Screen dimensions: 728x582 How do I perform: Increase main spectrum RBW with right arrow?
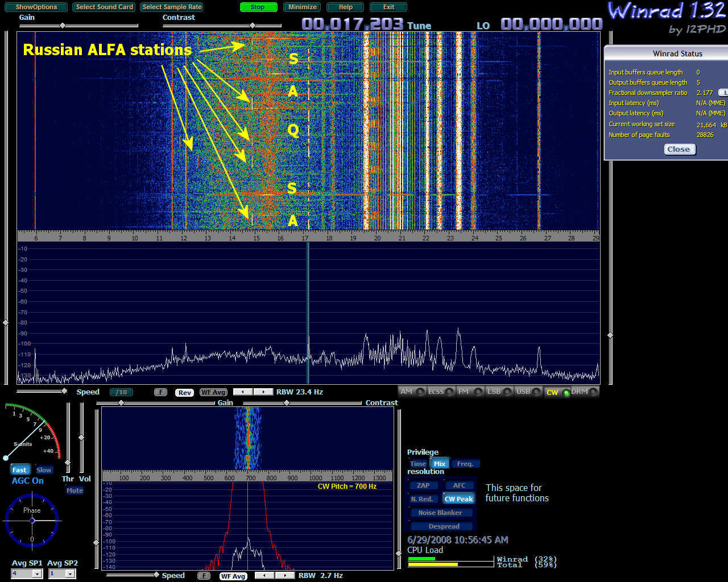[263, 392]
